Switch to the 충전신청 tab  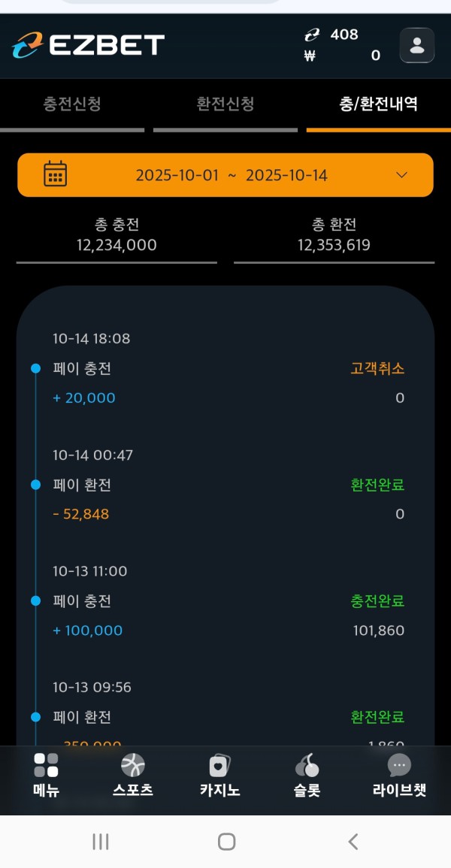72,104
